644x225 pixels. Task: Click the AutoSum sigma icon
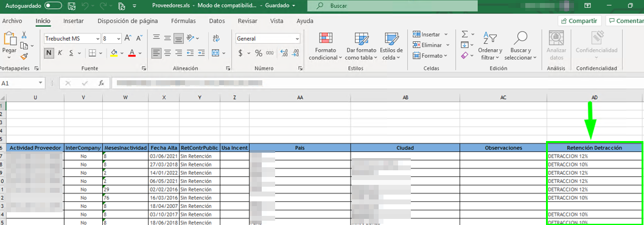click(464, 34)
